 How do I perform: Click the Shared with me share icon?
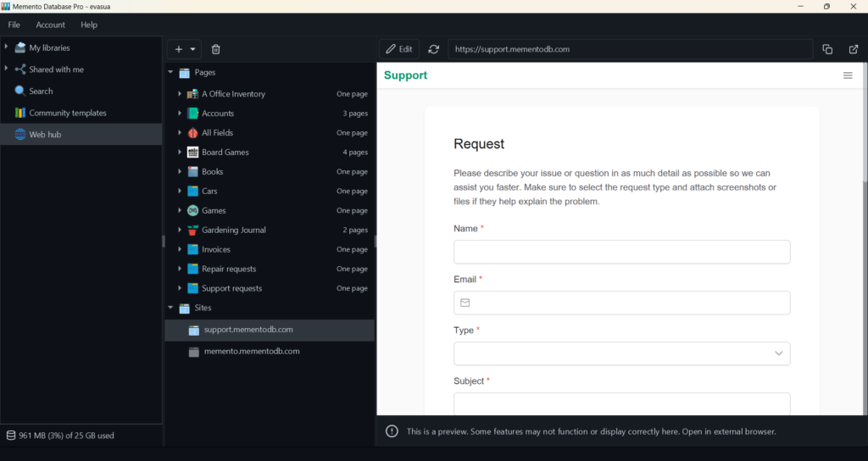(20, 69)
